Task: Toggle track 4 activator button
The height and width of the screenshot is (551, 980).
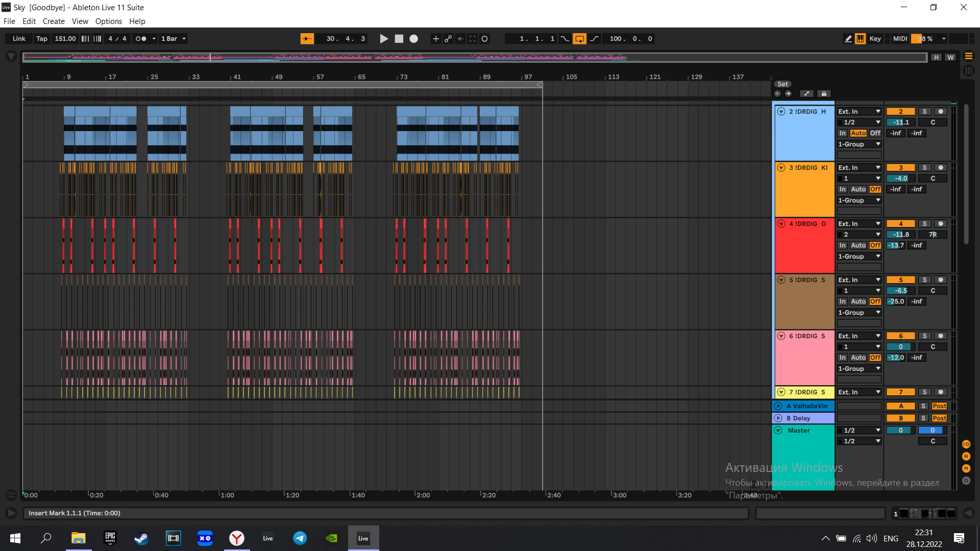Action: pos(900,223)
